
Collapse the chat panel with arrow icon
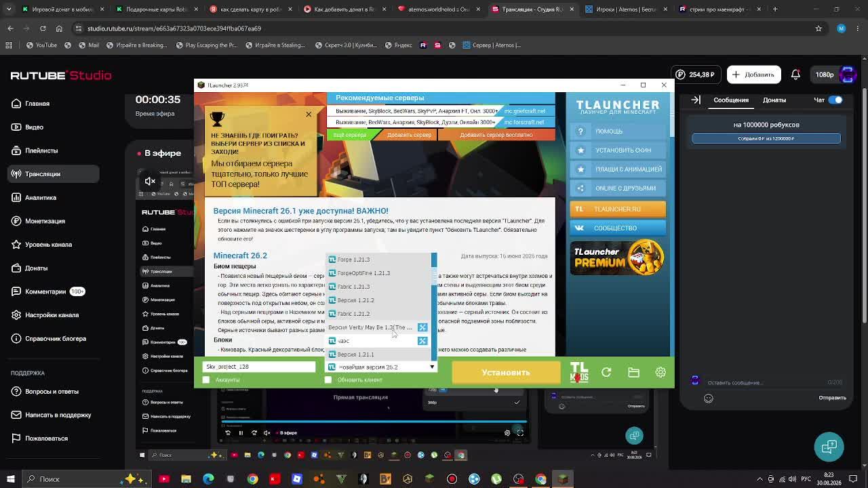696,100
